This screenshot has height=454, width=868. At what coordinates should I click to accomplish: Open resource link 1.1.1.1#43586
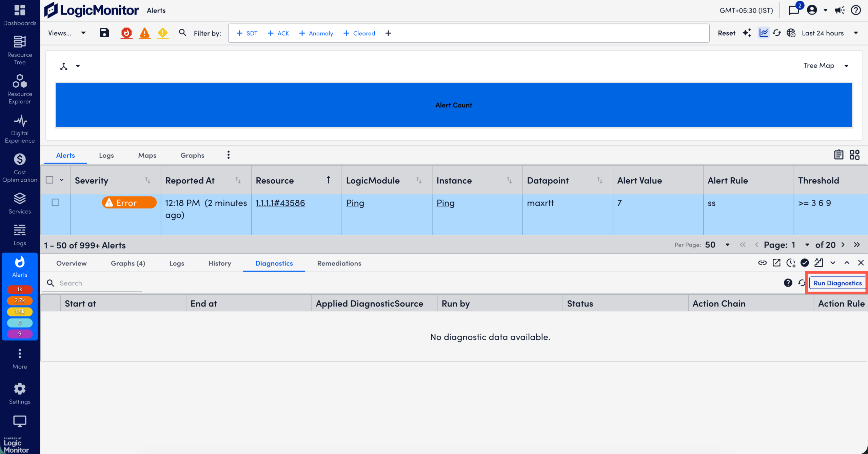coord(280,203)
